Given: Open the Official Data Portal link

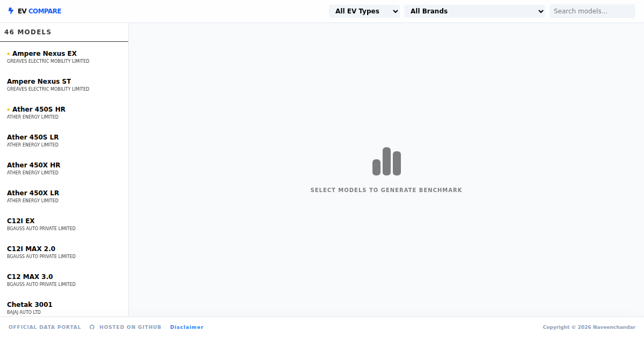Looking at the screenshot, I should (45, 327).
